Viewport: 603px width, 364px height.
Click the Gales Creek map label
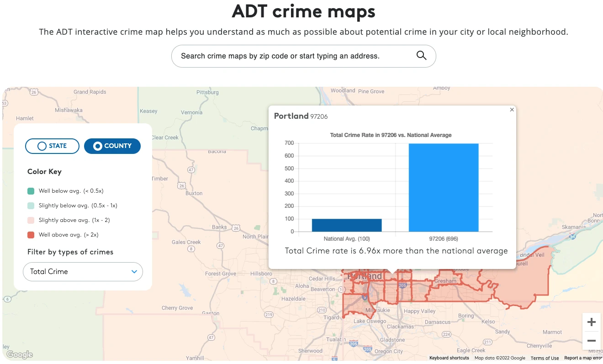click(186, 242)
